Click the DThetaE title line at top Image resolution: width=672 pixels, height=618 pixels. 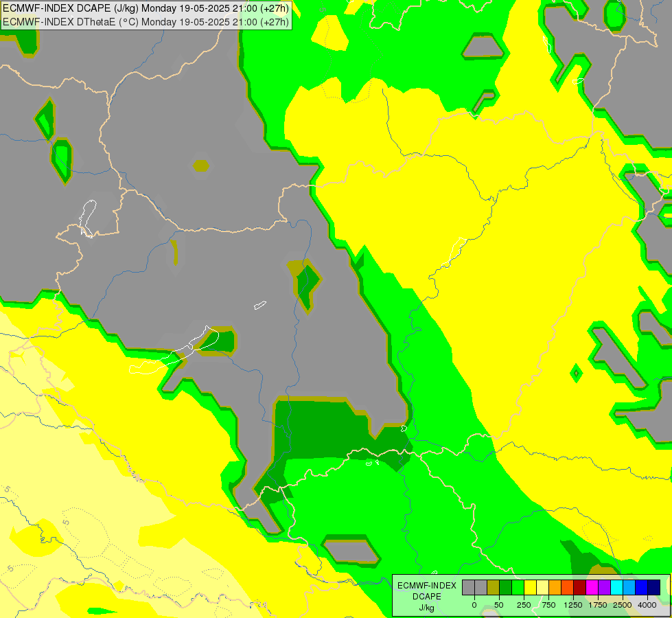146,22
